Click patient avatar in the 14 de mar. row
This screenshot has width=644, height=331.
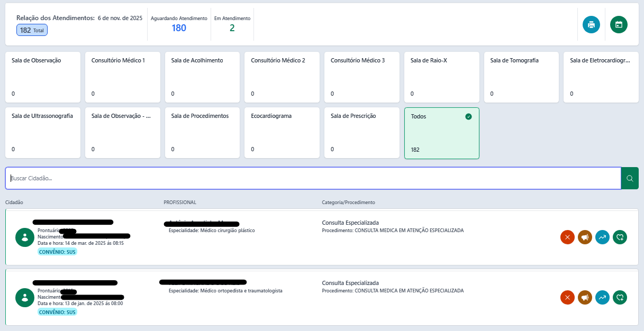pos(24,237)
